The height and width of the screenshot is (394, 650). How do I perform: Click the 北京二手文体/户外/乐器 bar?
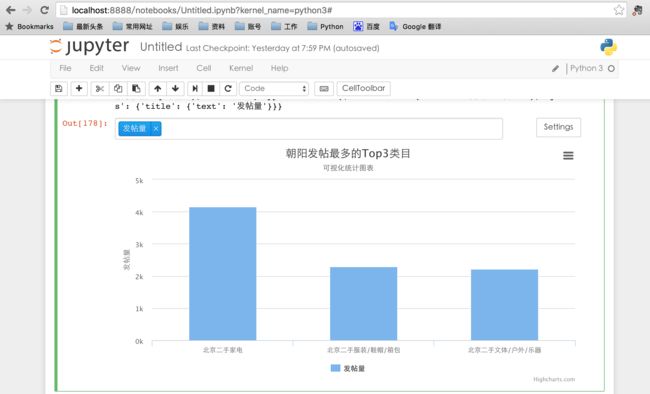(504, 305)
